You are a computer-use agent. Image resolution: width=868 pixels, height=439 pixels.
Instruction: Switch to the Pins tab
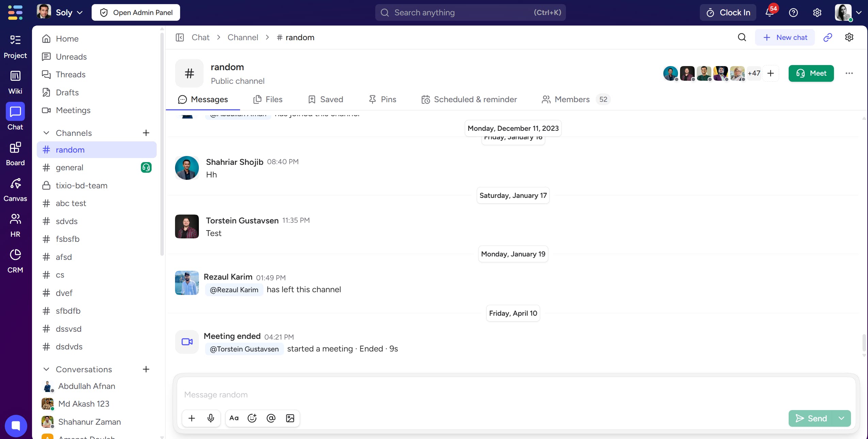382,99
